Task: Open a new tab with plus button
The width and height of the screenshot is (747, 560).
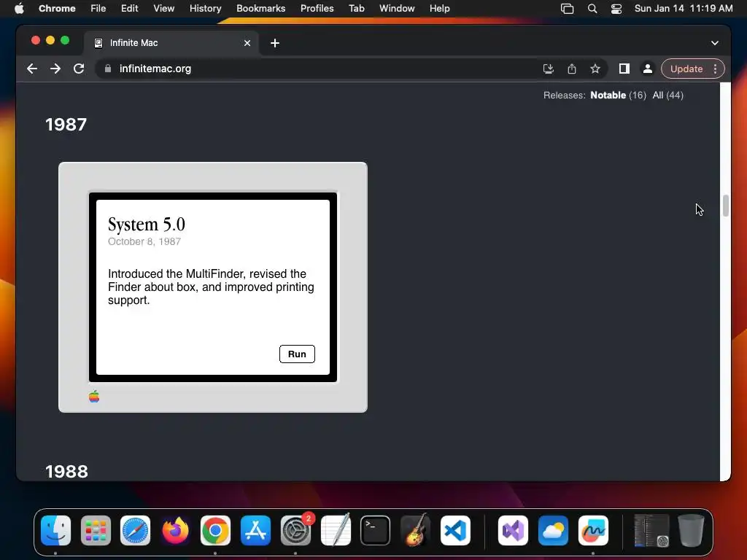Action: (275, 43)
